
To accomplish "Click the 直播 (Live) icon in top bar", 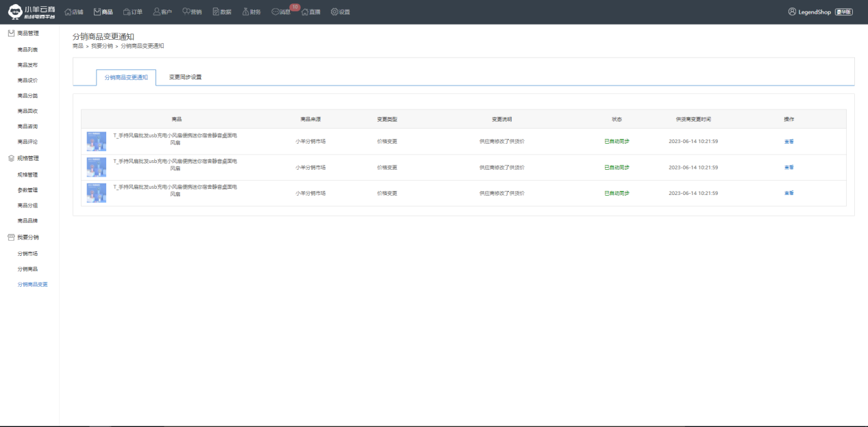I will (x=306, y=12).
